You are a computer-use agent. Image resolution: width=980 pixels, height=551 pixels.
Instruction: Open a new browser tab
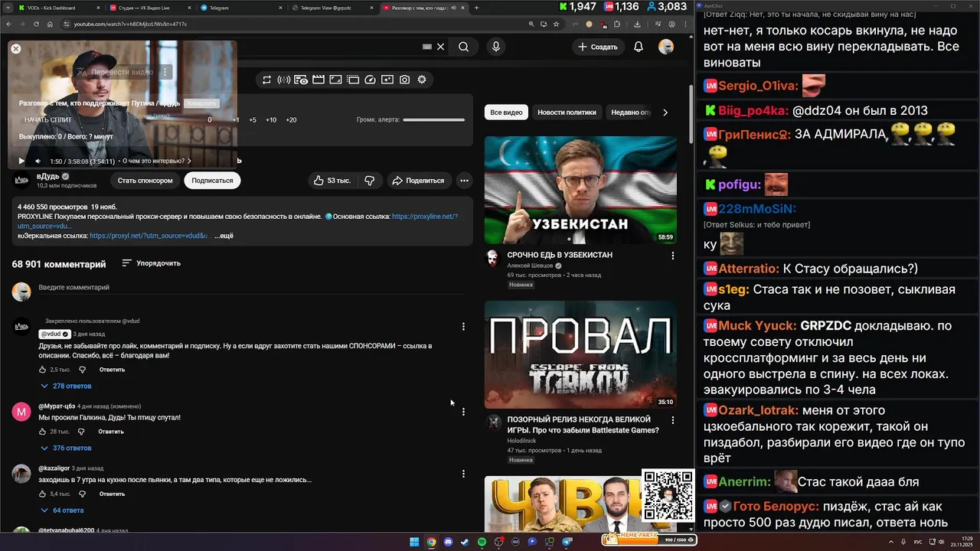click(476, 8)
